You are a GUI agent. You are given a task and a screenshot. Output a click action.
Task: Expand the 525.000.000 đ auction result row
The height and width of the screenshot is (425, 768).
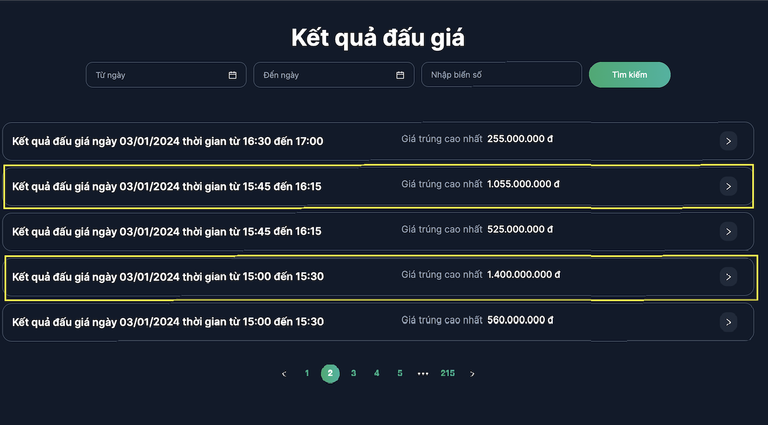tap(728, 231)
